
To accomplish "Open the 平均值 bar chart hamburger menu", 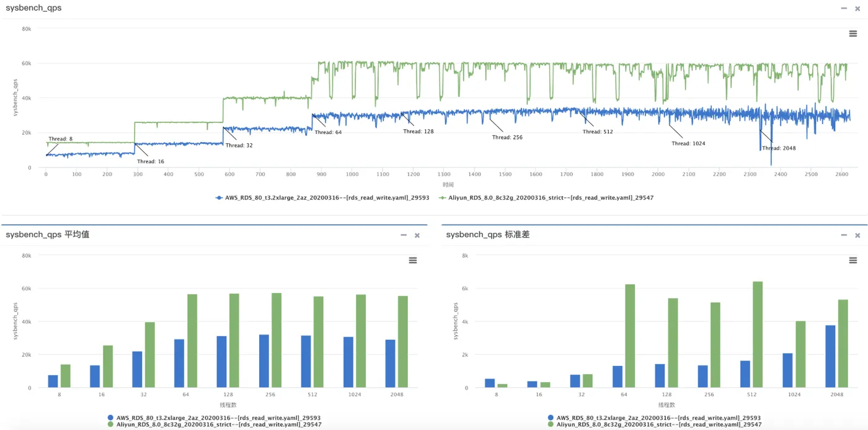I will [x=413, y=261].
